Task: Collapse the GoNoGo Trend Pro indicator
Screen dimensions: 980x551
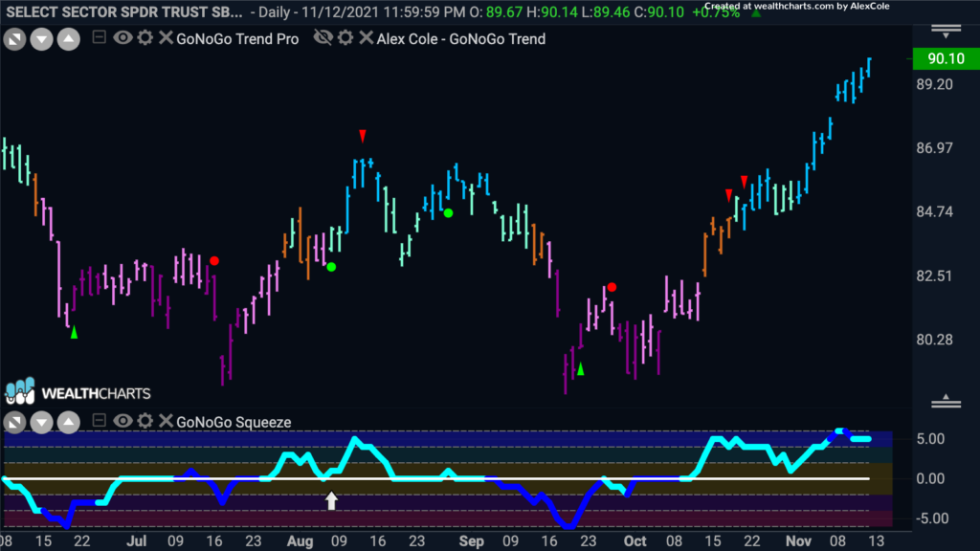Action: 99,37
